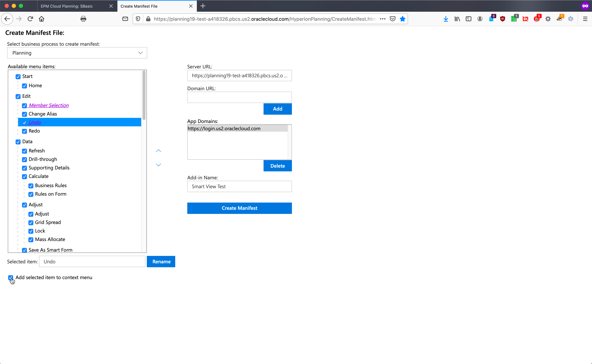Open the Firefox hamburger menu

click(x=585, y=19)
